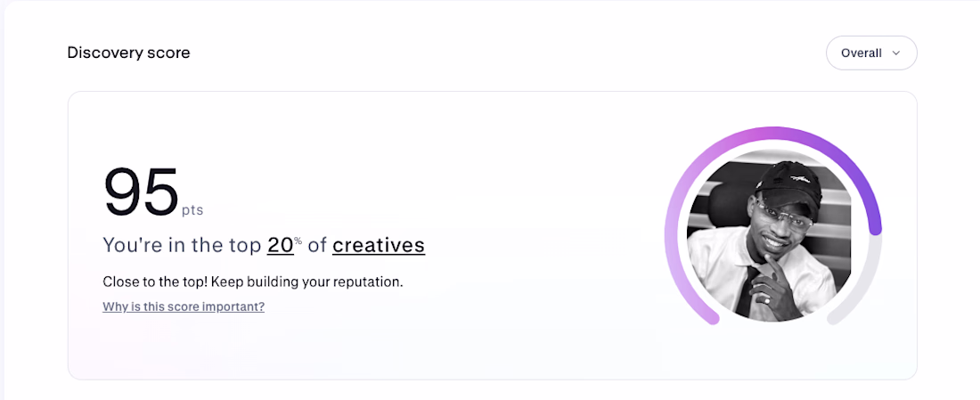980x400 pixels.
Task: Click the small pts label beside the score
Action: coord(192,211)
